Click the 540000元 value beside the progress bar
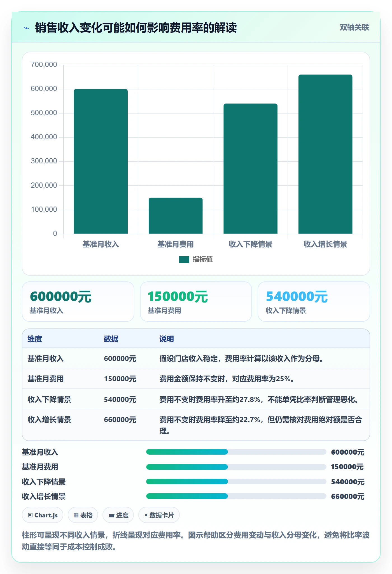Image resolution: width=392 pixels, height=574 pixels. click(x=348, y=482)
